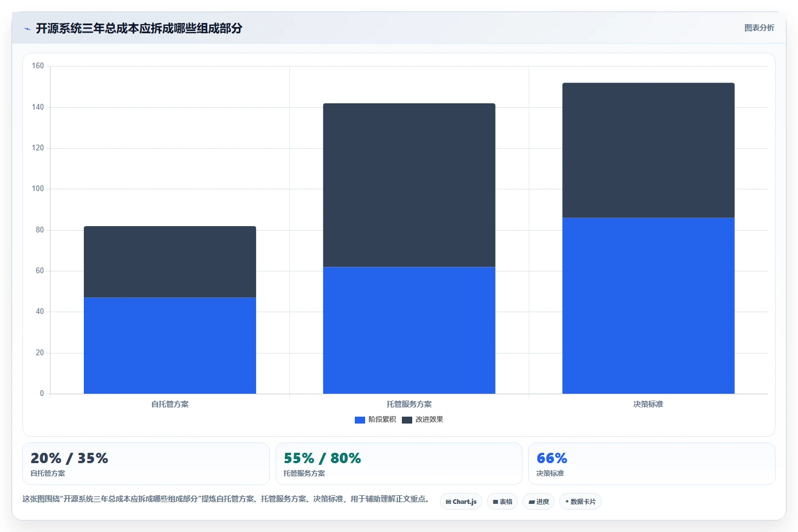Click the icon inside the Chart.js tag
Image resolution: width=798 pixels, height=532 pixels.
coord(448,502)
